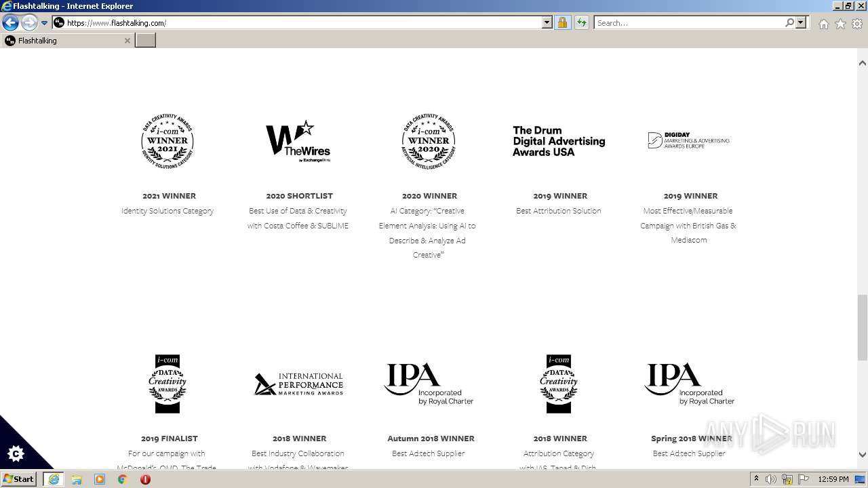
Task: Click '2019 WINNER' above Best Attribution Solution
Action: click(x=560, y=196)
